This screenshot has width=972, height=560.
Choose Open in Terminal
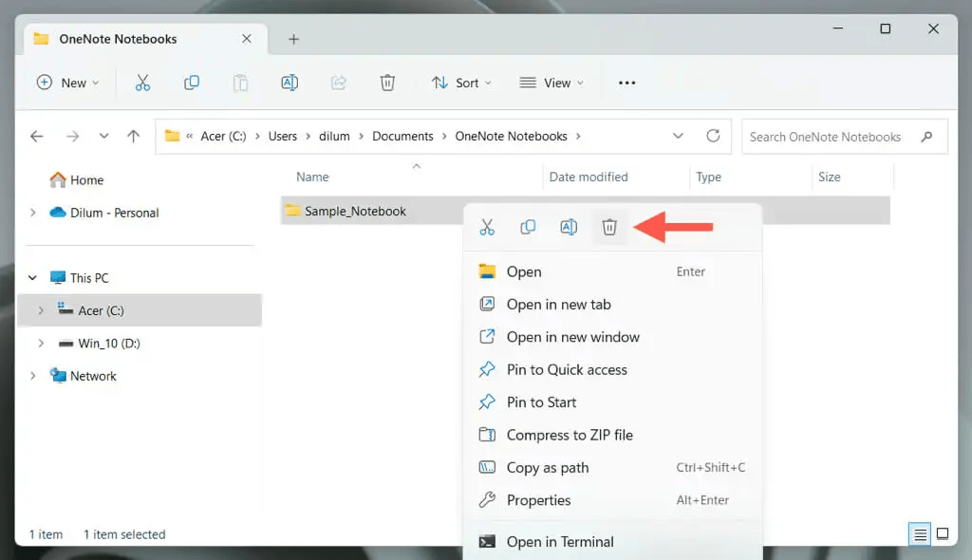612,541
